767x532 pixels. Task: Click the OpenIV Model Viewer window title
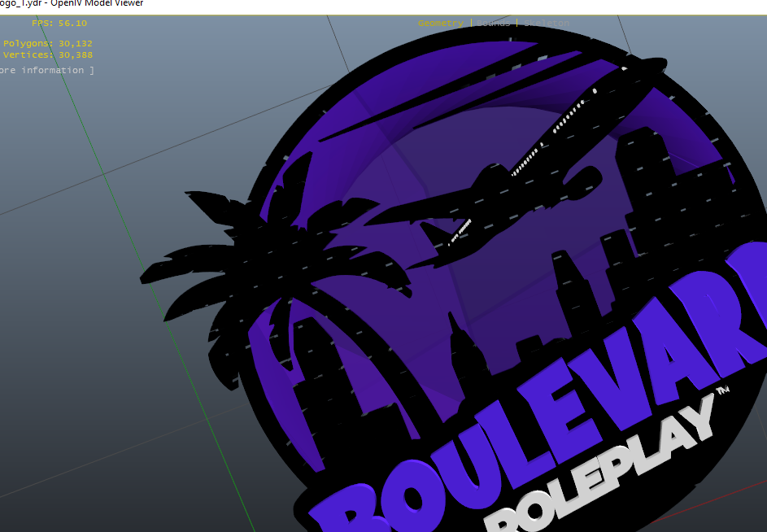pos(72,3)
